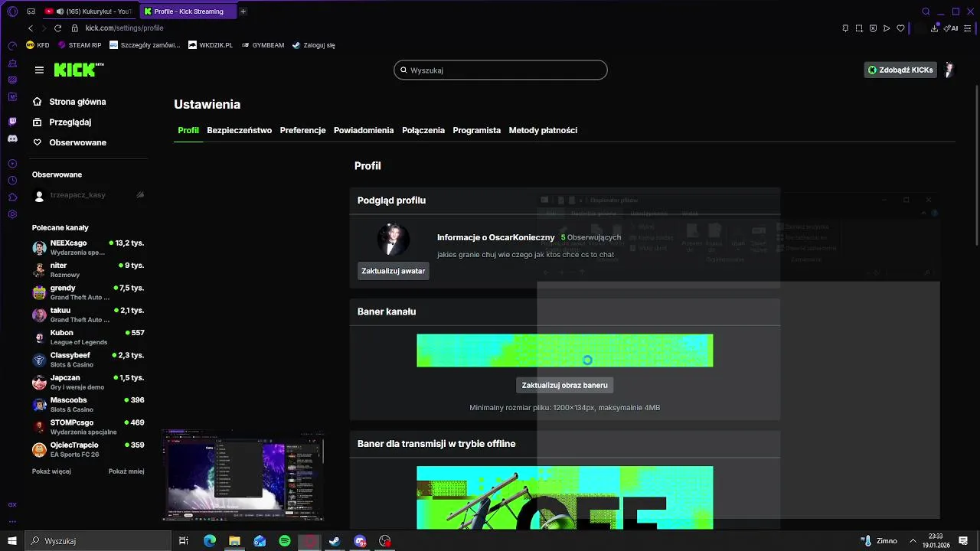This screenshot has height=551, width=980.
Task: Click the Windows Start button
Action: click(12, 541)
